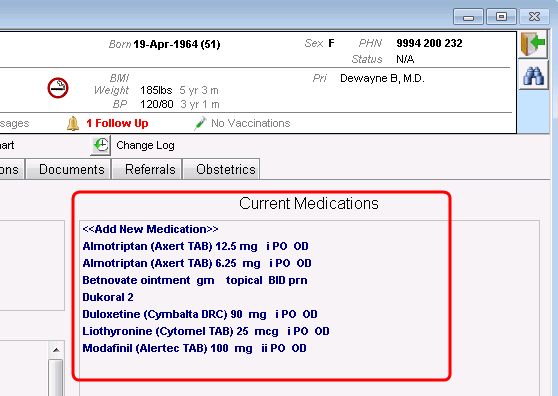Screen dimensions: 558x396
Task: Select Betnovate ointment medication row
Action: (195, 280)
